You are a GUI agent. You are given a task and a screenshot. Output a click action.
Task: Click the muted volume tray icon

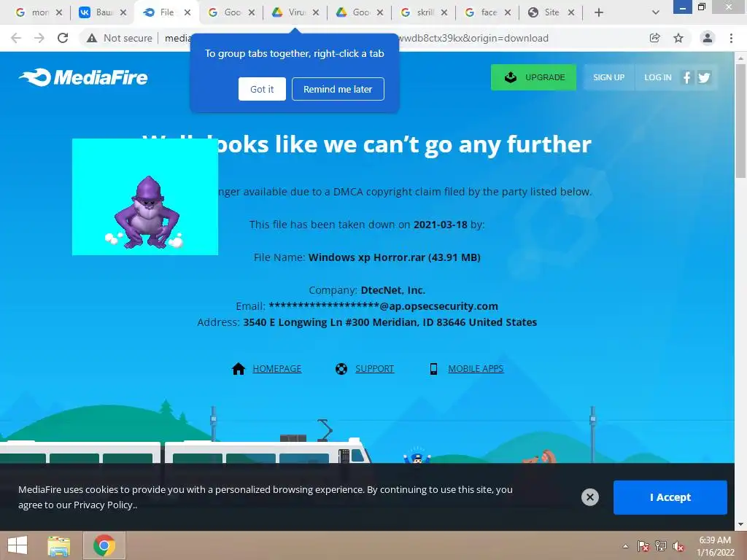pyautogui.click(x=678, y=546)
